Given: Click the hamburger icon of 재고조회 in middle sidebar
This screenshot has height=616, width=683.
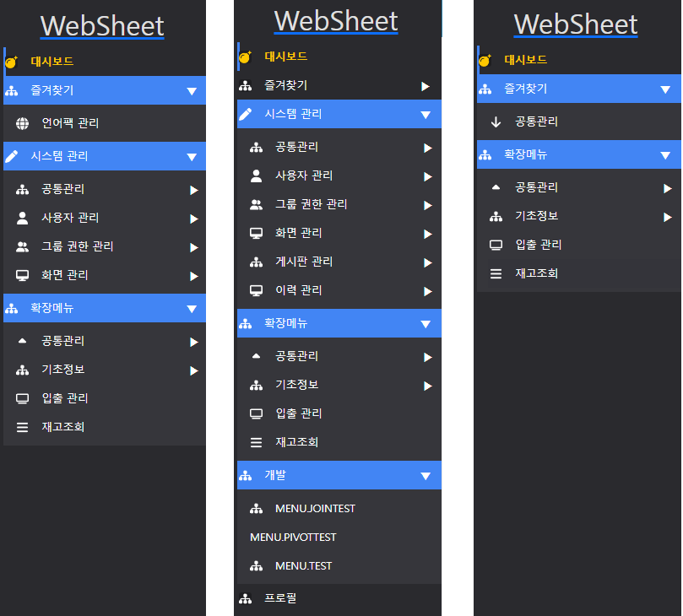Looking at the screenshot, I should point(256,443).
